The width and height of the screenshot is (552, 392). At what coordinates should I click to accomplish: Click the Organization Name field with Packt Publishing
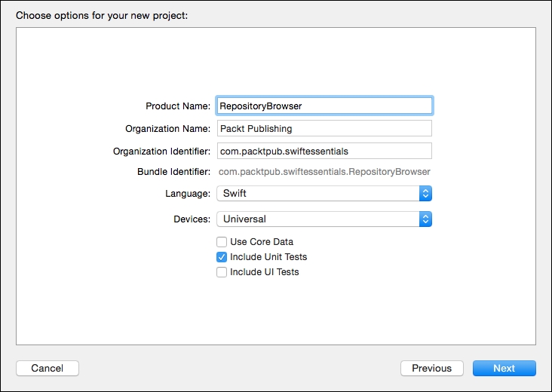tap(324, 129)
